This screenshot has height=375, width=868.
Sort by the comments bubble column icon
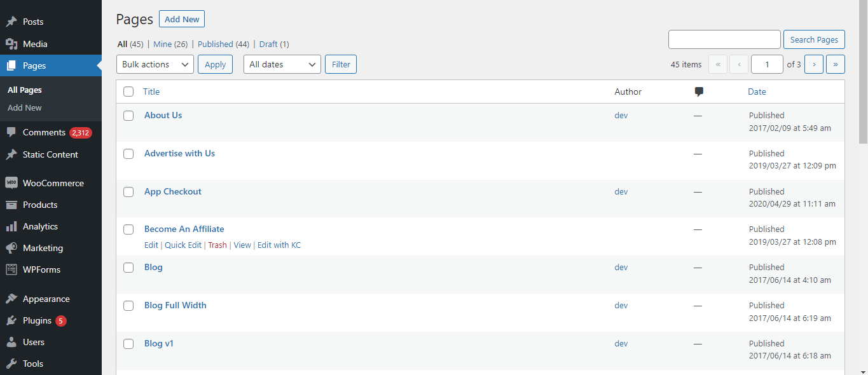(x=699, y=92)
